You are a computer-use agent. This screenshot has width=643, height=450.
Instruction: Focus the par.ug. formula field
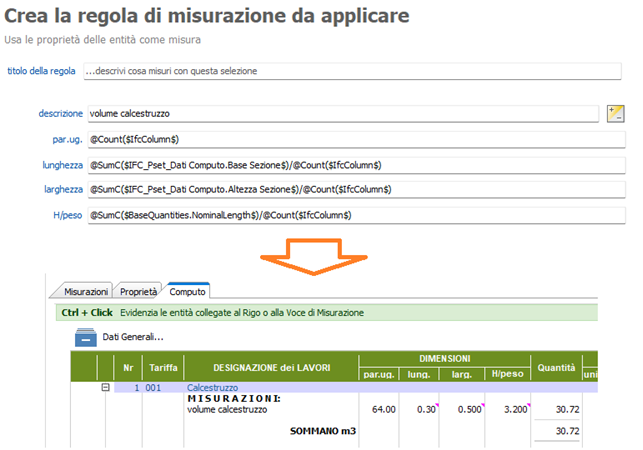click(355, 139)
